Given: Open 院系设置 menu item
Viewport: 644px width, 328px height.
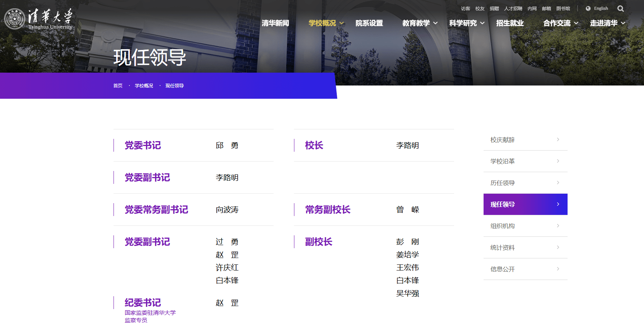Looking at the screenshot, I should click(369, 23).
